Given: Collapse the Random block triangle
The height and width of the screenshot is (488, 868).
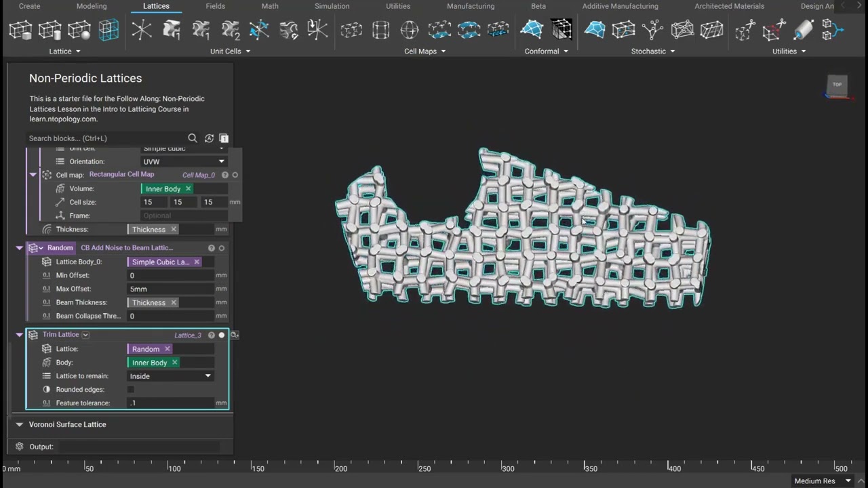Looking at the screenshot, I should point(19,248).
